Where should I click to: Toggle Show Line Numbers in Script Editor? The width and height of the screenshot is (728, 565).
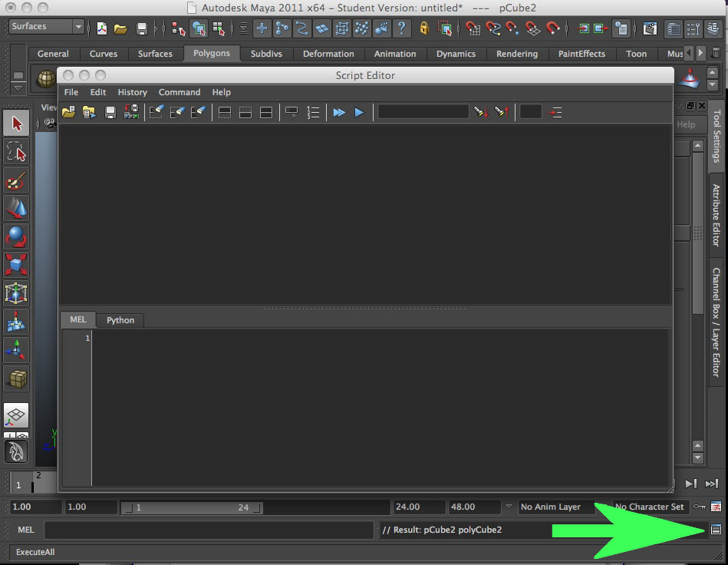pos(313,112)
